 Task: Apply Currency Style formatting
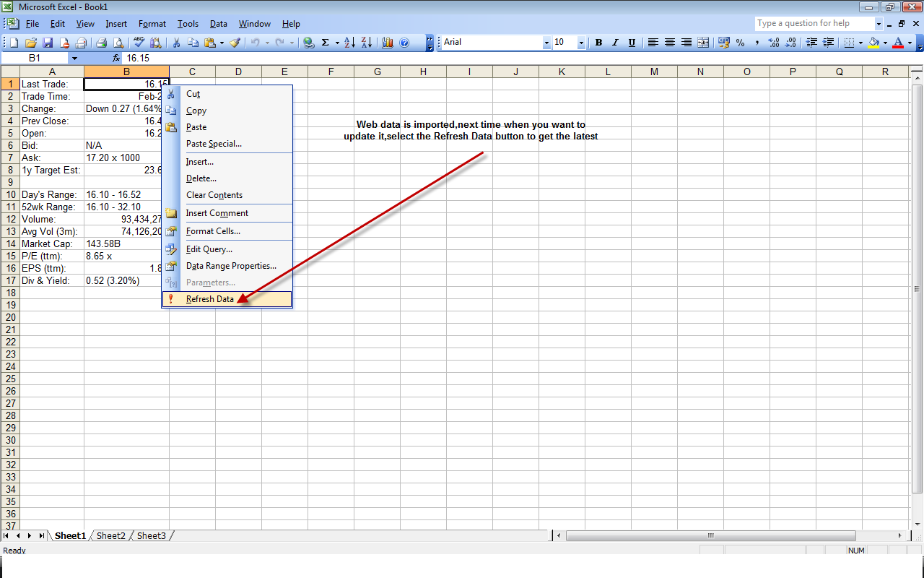pyautogui.click(x=724, y=43)
